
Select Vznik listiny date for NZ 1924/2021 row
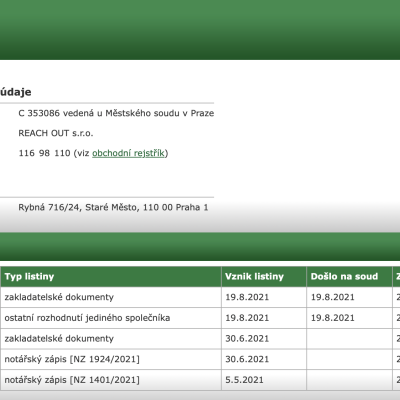click(264, 359)
